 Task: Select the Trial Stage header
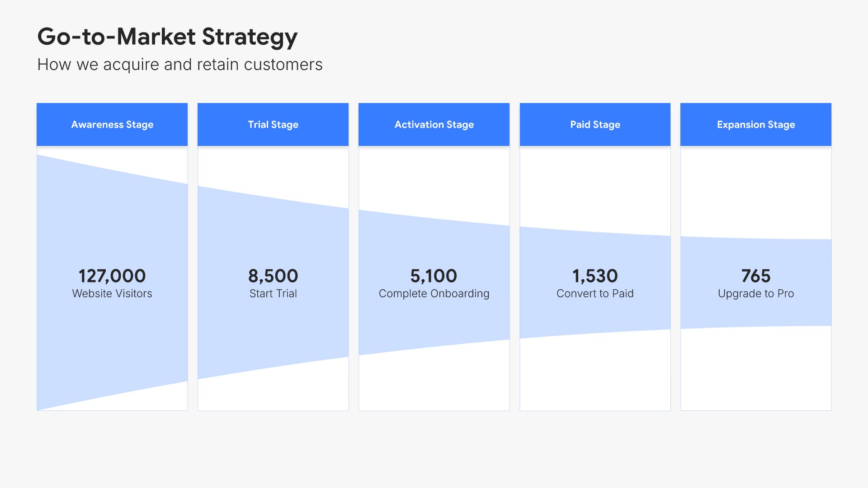tap(273, 125)
